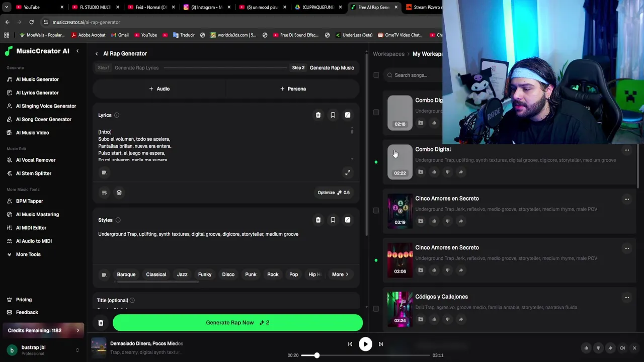Viewport: 644px width, 362px height.
Task: Open options menu for second Combo Digital
Action: pos(626,150)
